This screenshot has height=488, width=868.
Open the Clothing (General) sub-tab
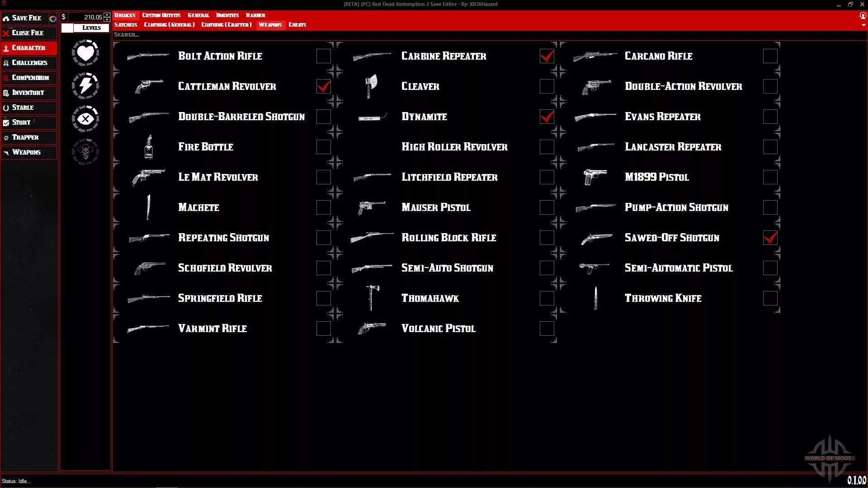(x=169, y=24)
